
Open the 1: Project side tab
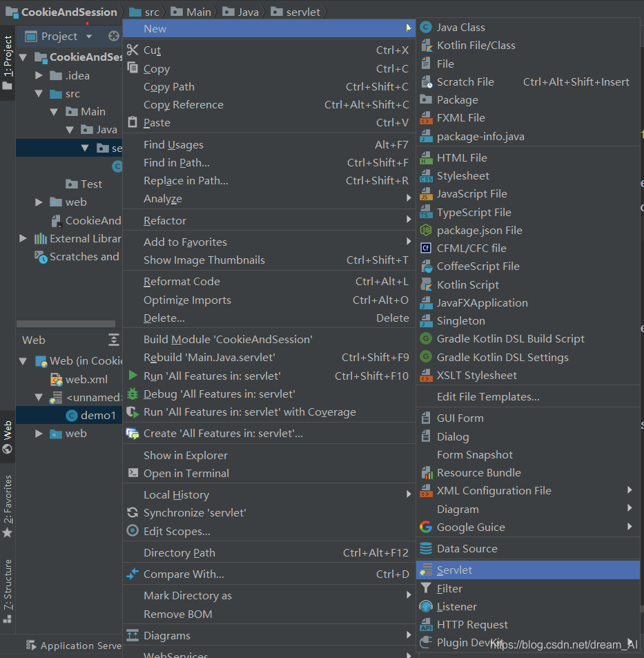[8, 63]
